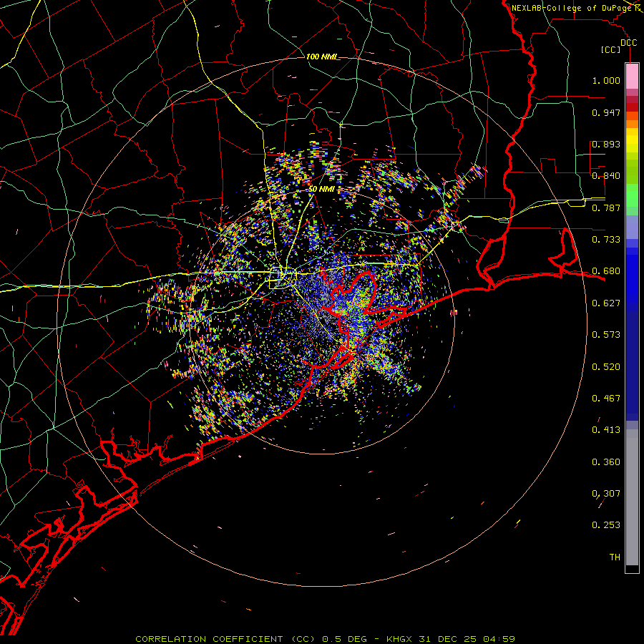Viewport: 644px width, 644px height.
Task: Select the 0.947 legend value
Action: pos(606,112)
